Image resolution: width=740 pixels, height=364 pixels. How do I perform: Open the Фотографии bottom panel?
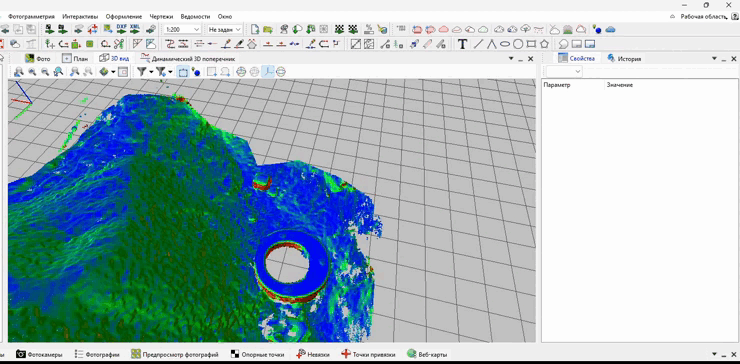pyautogui.click(x=98, y=354)
